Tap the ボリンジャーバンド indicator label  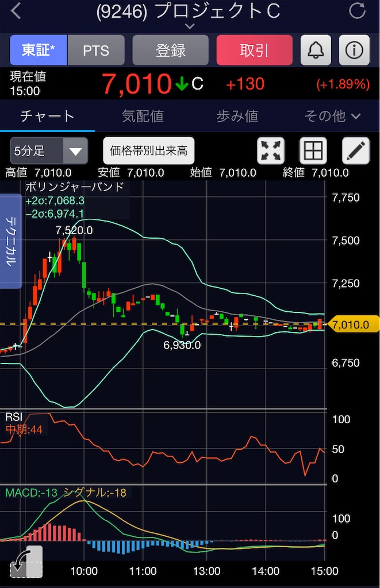(x=74, y=187)
